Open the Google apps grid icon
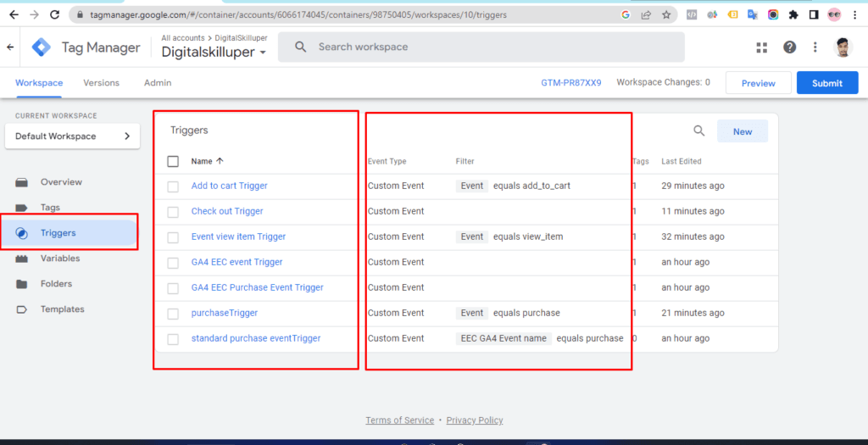 (x=761, y=47)
